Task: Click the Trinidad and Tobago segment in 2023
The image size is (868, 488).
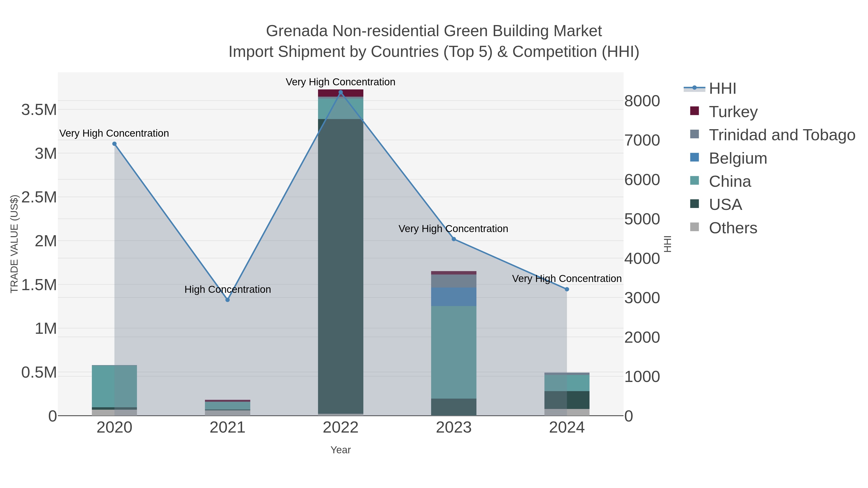Action: point(454,281)
